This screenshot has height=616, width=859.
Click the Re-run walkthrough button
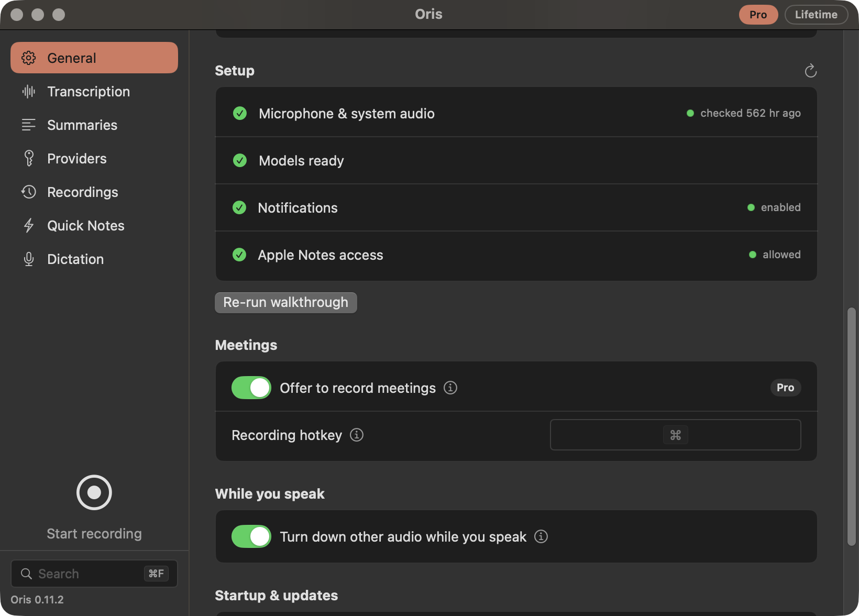point(286,303)
